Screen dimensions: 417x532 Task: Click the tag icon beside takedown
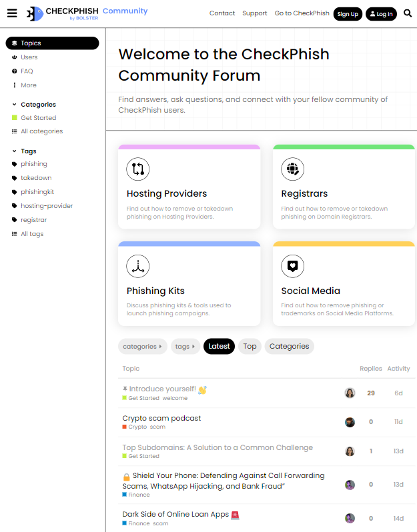14,178
